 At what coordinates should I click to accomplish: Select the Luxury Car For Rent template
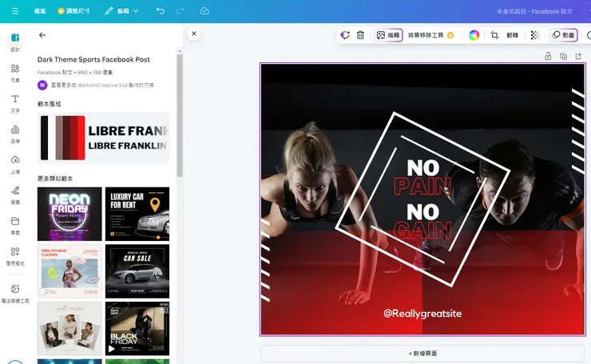pyautogui.click(x=137, y=214)
